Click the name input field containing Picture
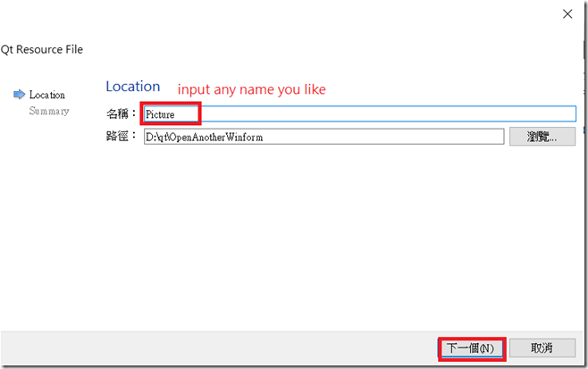 click(x=359, y=114)
